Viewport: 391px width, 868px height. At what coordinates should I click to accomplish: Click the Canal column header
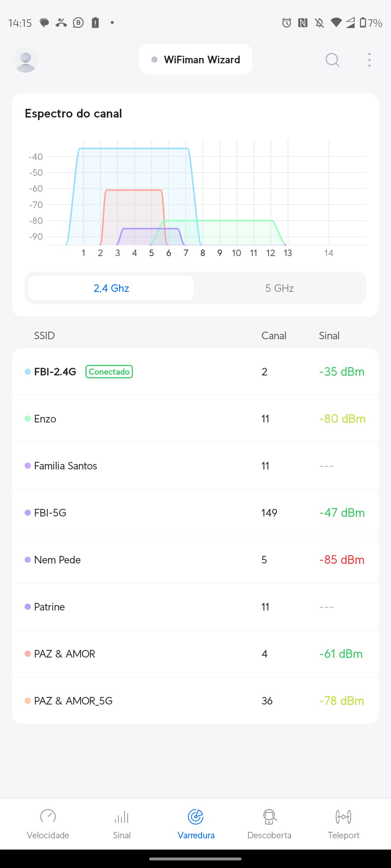point(274,336)
